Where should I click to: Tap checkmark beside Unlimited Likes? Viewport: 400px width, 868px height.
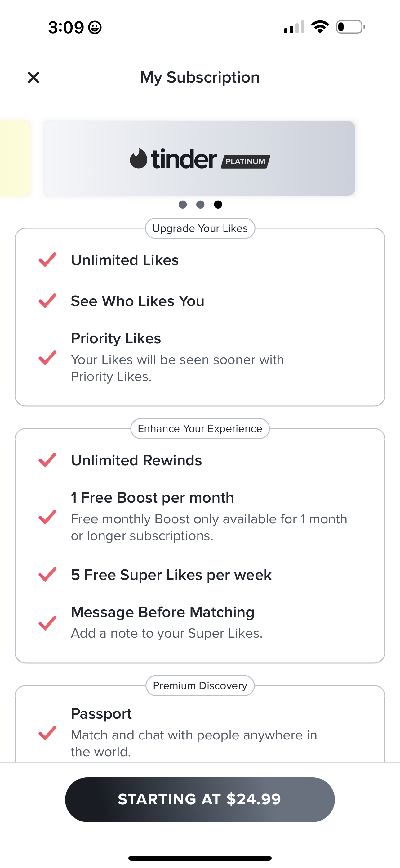47,260
